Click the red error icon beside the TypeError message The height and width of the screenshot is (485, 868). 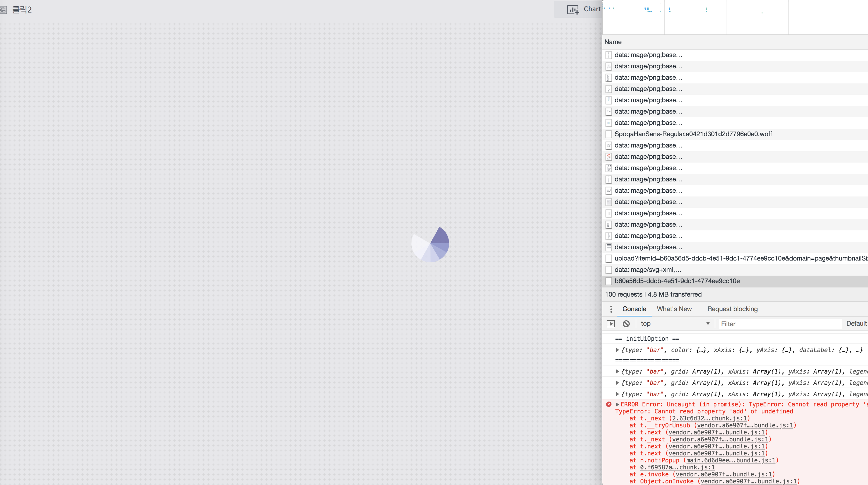[609, 405]
